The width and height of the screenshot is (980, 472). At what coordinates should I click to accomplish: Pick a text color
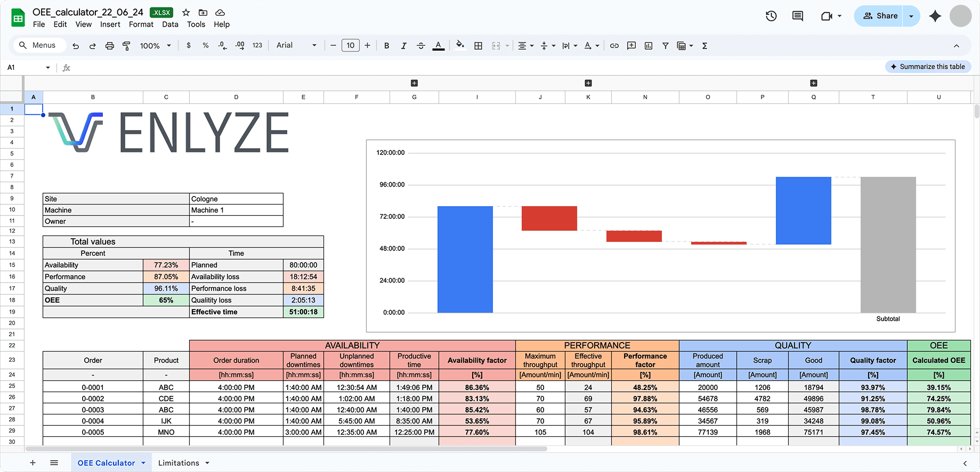(439, 46)
